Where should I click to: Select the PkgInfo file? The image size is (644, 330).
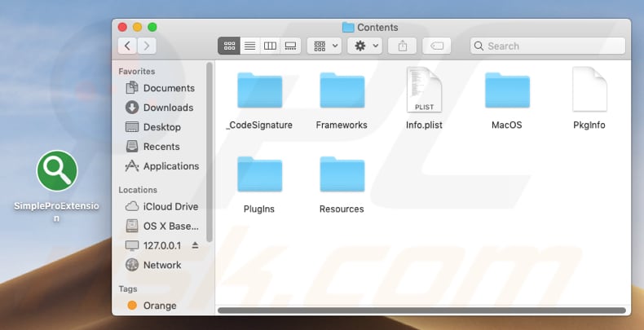[x=589, y=91]
